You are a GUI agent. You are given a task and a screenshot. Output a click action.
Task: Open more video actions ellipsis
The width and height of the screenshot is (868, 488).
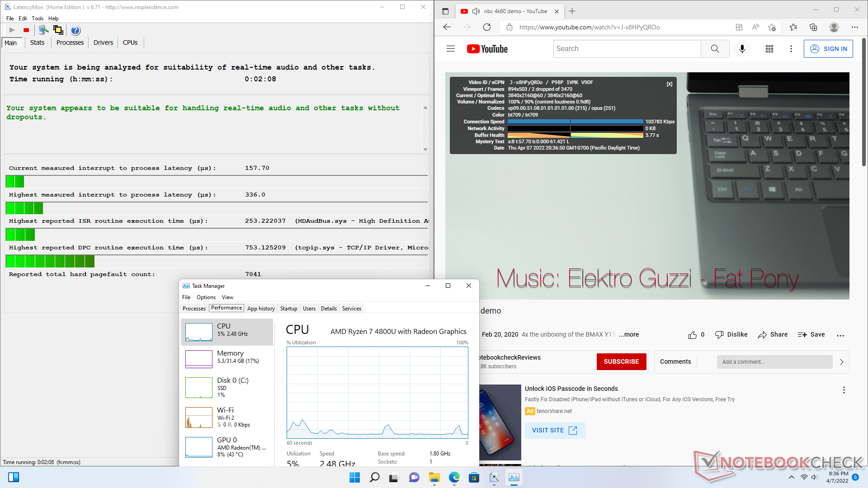pyautogui.click(x=840, y=335)
